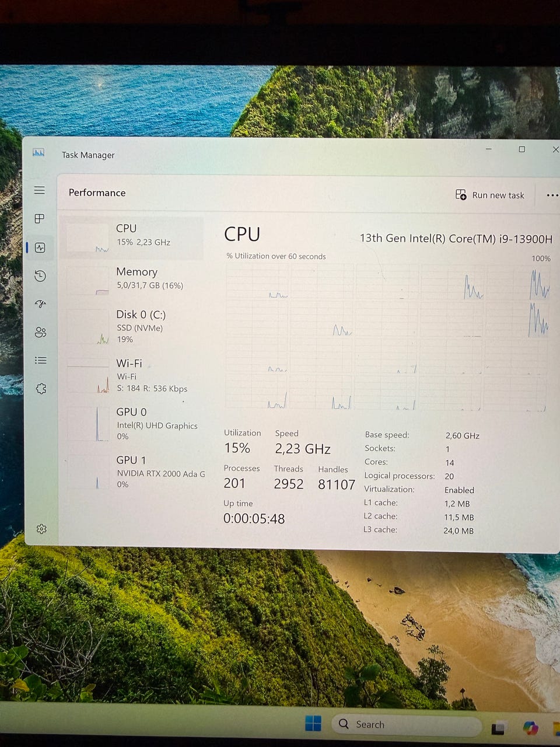The height and width of the screenshot is (747, 560).
Task: Open the Services page icon
Action: [41, 389]
